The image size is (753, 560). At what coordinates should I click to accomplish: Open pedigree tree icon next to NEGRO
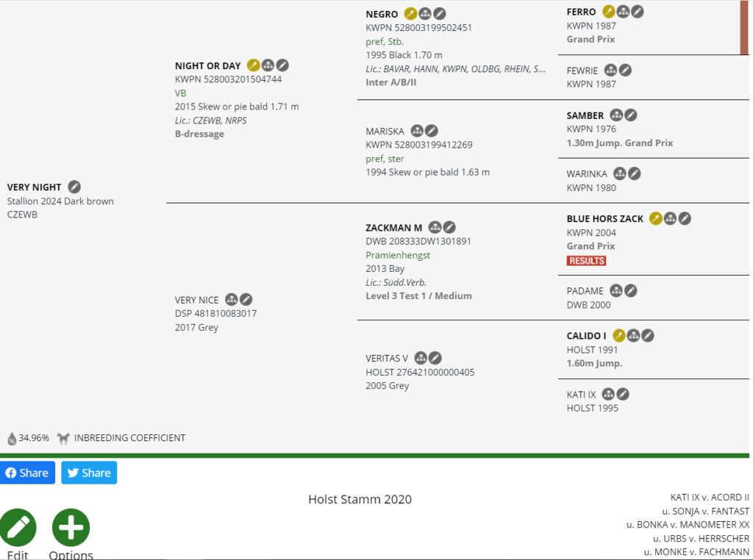425,14
